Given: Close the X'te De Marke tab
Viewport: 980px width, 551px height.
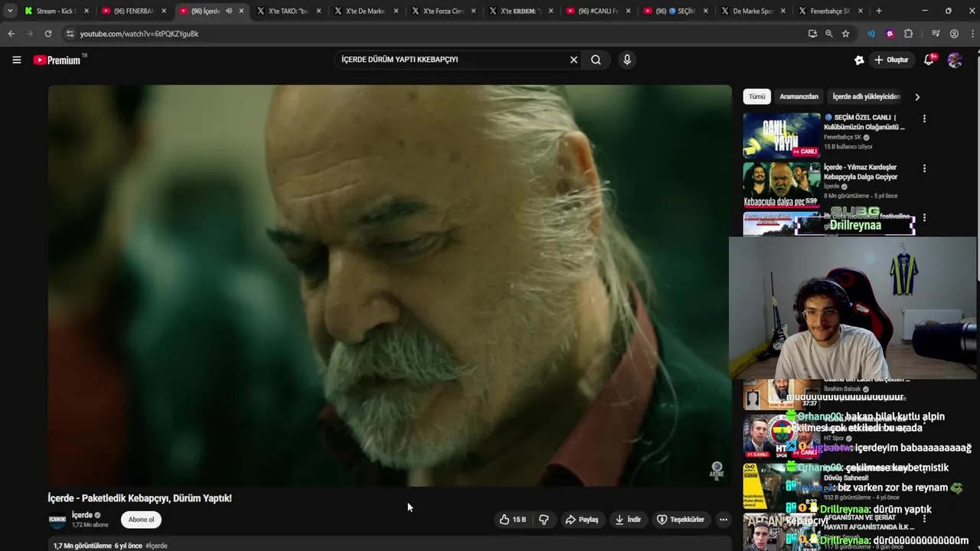Looking at the screenshot, I should 396,11.
